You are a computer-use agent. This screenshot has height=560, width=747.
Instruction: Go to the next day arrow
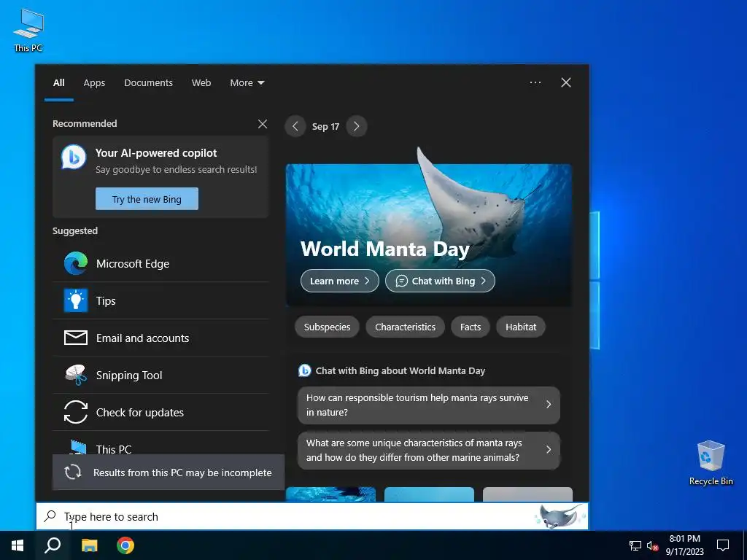coord(356,126)
